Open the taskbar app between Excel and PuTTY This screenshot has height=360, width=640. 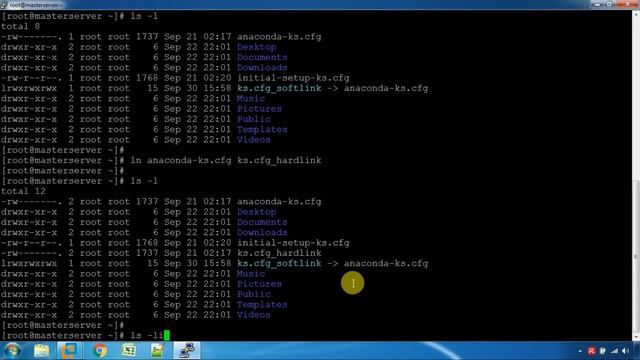point(157,351)
